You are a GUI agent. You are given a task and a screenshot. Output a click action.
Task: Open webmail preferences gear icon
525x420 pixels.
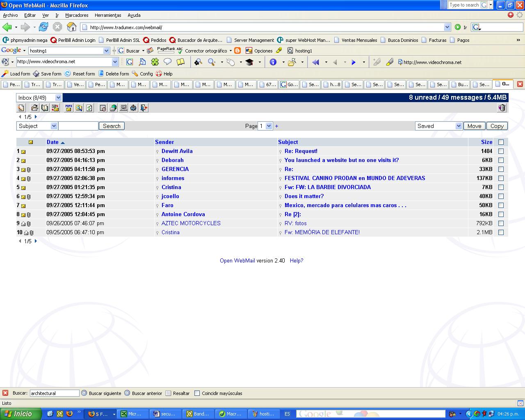tap(133, 108)
